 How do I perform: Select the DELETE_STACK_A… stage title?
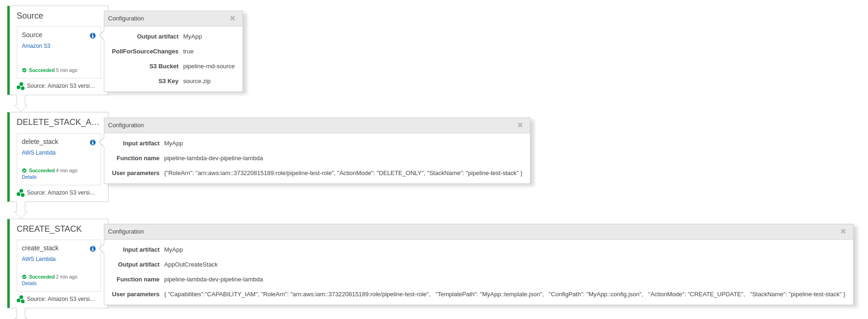(x=58, y=122)
